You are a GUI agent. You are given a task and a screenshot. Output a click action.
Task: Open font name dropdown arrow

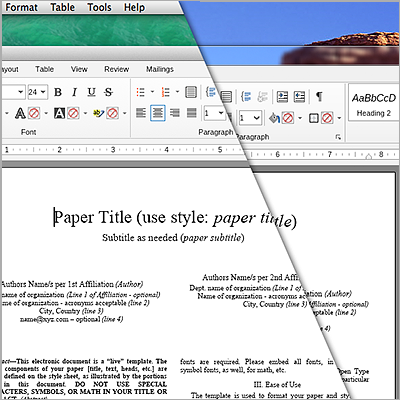[21, 92]
